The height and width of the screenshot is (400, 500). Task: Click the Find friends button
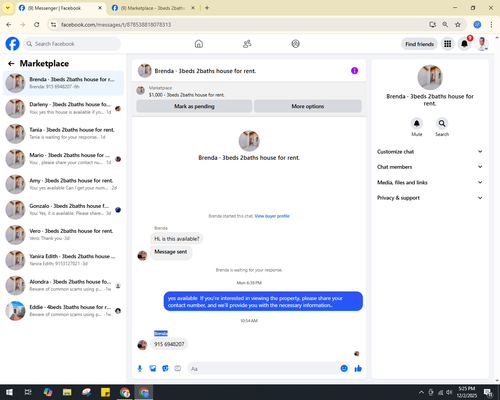click(419, 44)
